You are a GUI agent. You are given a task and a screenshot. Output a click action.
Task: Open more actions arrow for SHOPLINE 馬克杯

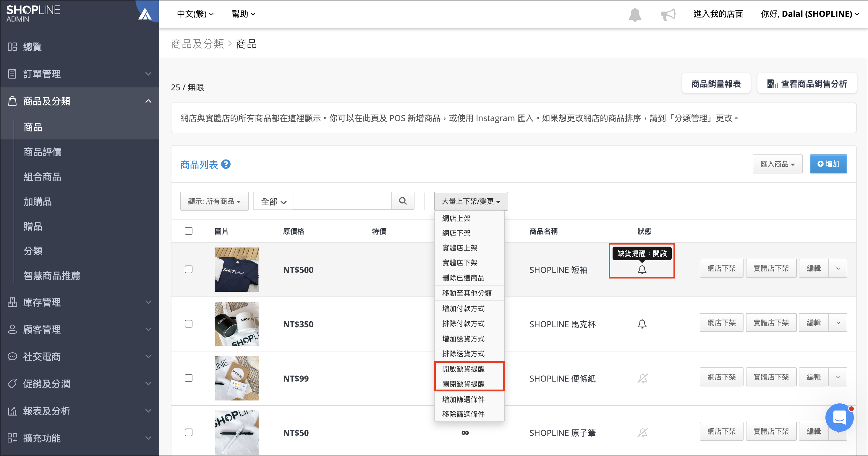tap(838, 323)
